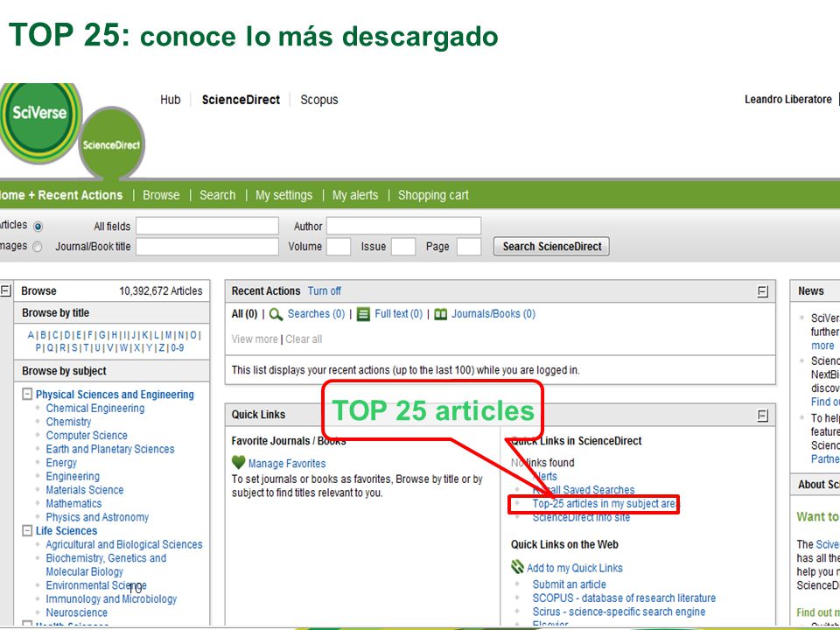Open Recall Saved Searches link
Image resolution: width=840 pixels, height=630 pixels.
click(584, 490)
